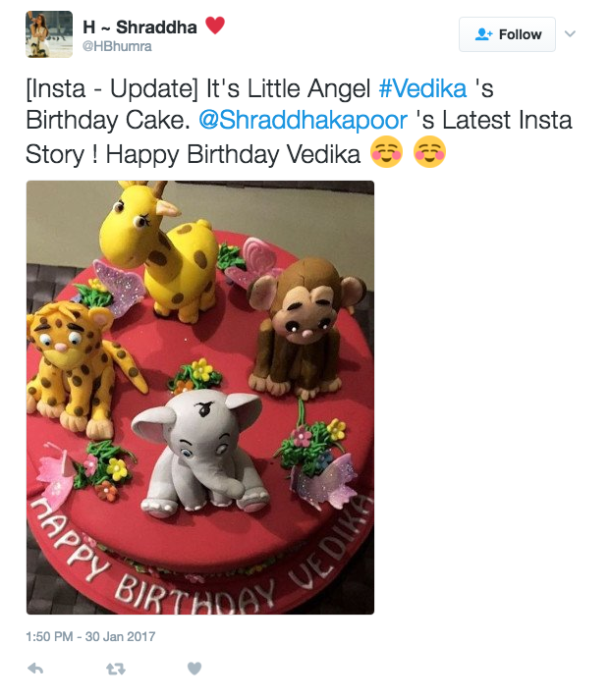Open the 1:50 PM - 30 Jan 2017 timestamp
Viewport: 610px width, 700px height.
(x=90, y=637)
